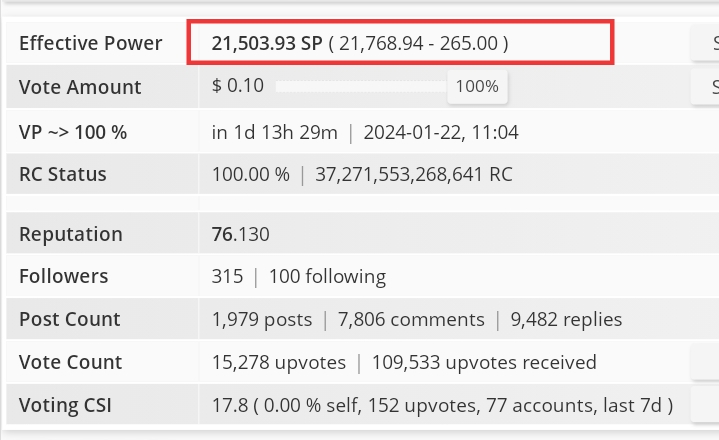Click the 2024-01-22, 11:04 recharge date

[441, 132]
